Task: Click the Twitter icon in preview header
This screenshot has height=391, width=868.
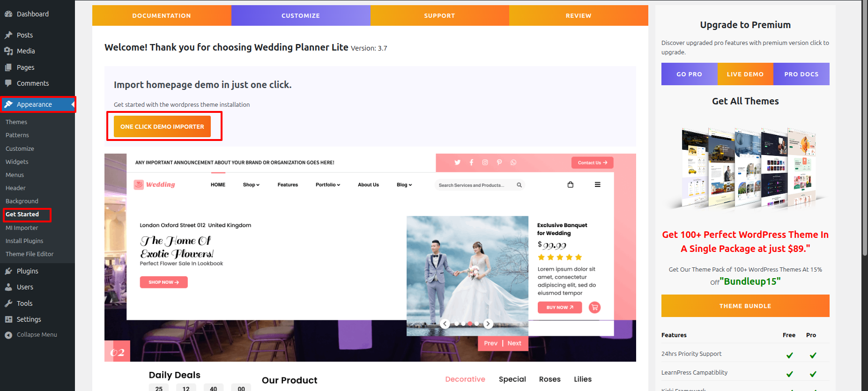Action: tap(457, 162)
